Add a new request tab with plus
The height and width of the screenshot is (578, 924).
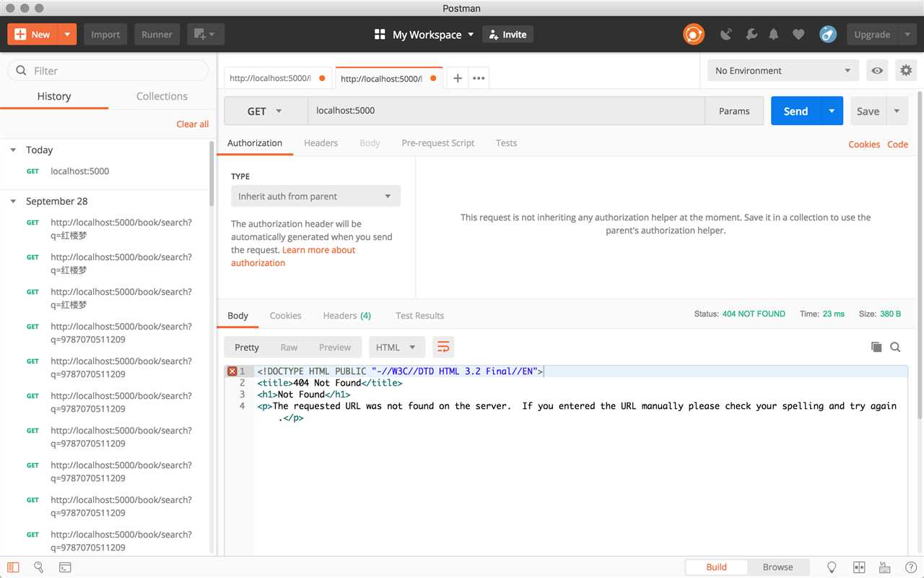pos(457,78)
